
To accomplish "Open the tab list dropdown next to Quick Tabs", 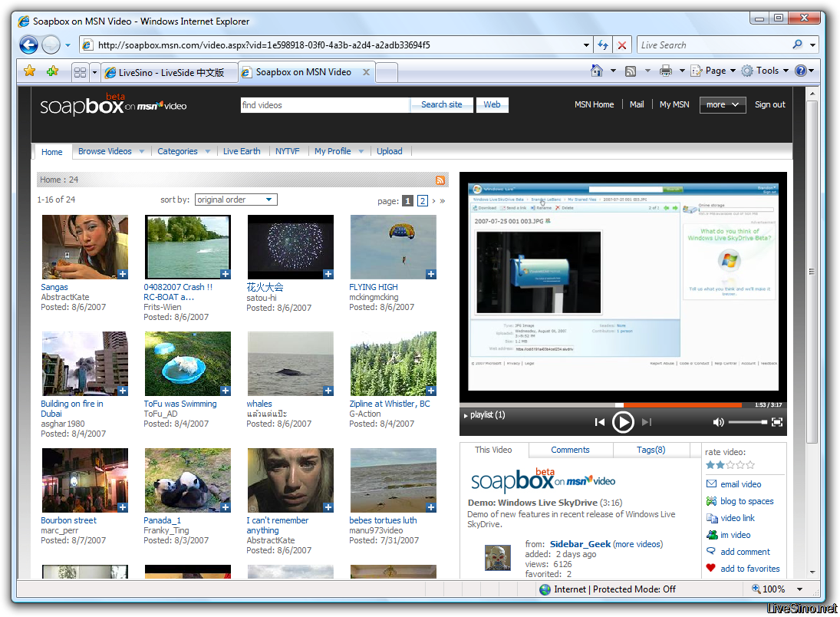I will click(x=95, y=72).
